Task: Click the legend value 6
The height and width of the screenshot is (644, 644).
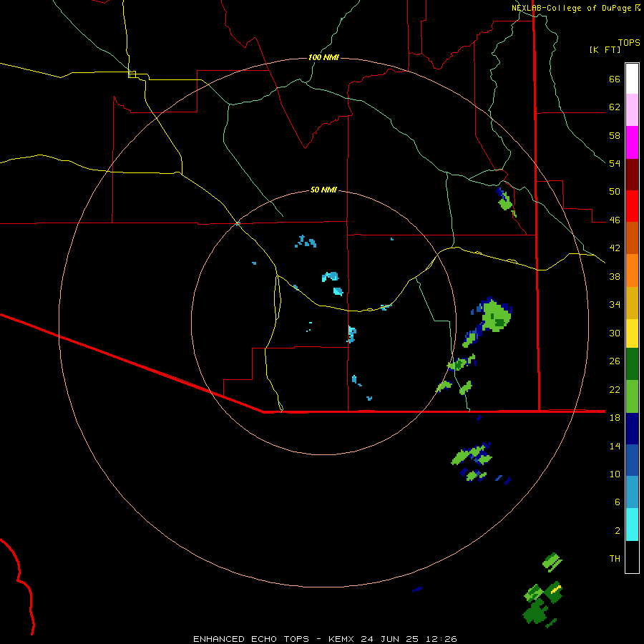Action: (x=618, y=502)
